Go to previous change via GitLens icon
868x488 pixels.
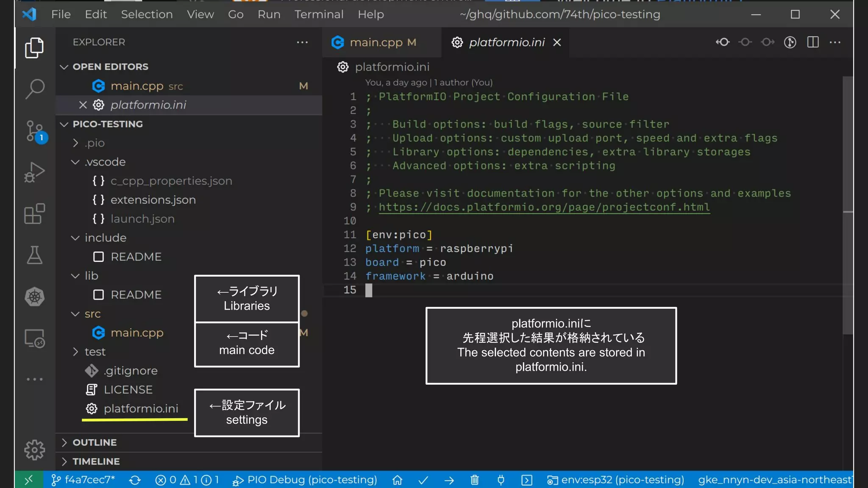pos(723,42)
